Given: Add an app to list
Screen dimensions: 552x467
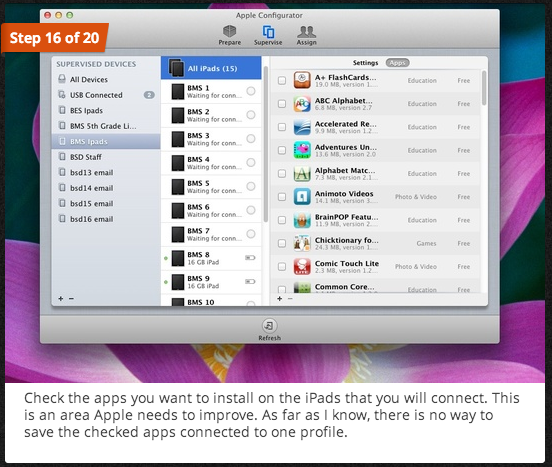Looking at the screenshot, I should [280, 298].
